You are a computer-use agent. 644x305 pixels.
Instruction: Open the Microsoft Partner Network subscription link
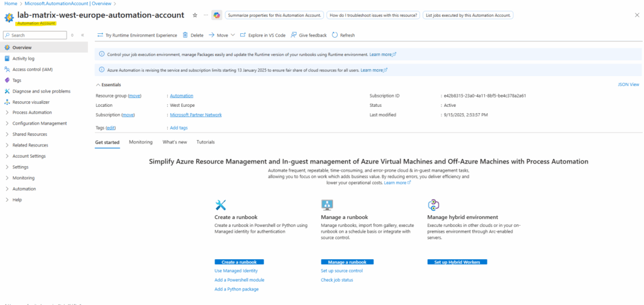pos(196,115)
